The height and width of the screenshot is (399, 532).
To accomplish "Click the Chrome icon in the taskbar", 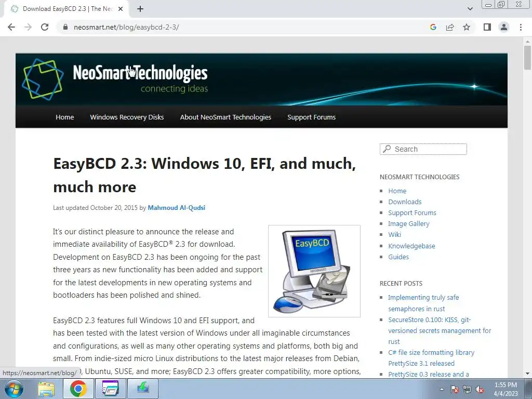I will tap(78, 389).
